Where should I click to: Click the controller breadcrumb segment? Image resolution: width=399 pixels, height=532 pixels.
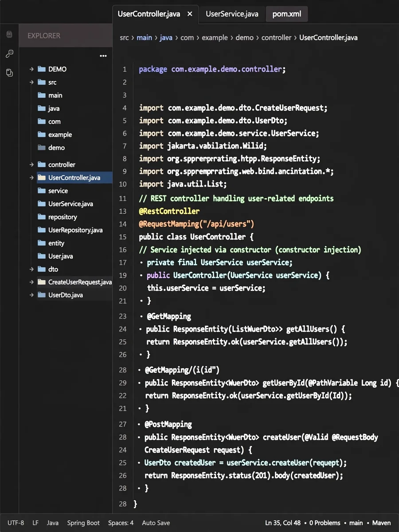[x=276, y=38]
